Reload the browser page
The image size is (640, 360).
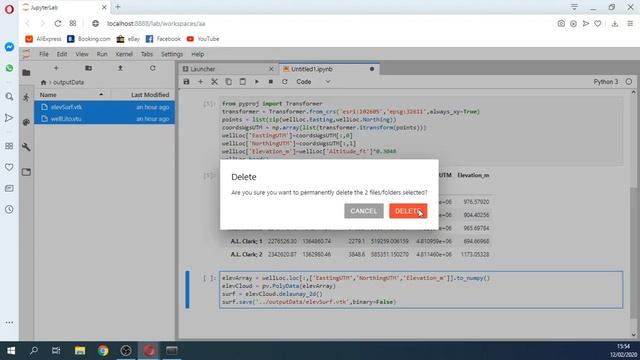pyautogui.click(x=58, y=24)
